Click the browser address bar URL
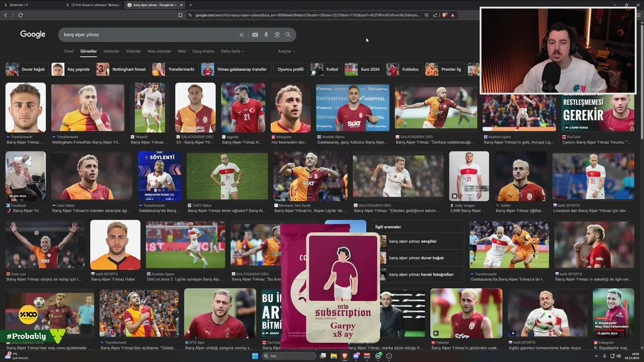644x362 pixels. point(307,15)
